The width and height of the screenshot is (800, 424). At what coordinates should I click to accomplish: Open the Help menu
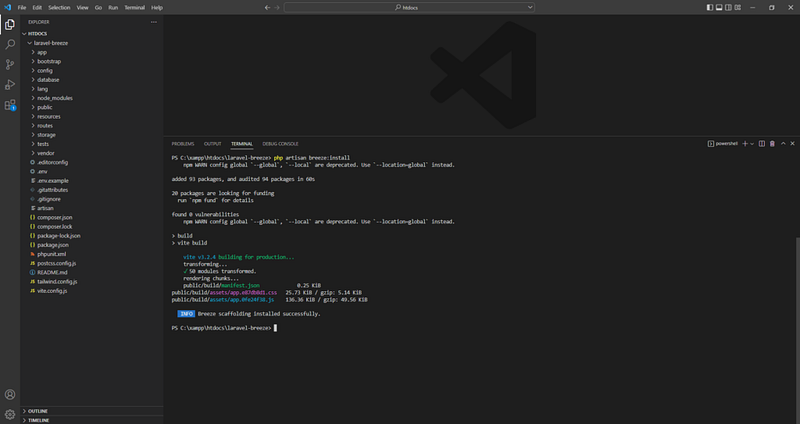coord(157,7)
